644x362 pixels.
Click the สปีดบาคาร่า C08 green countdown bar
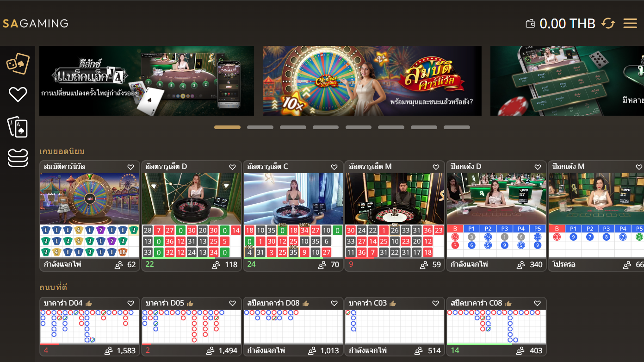click(479, 344)
